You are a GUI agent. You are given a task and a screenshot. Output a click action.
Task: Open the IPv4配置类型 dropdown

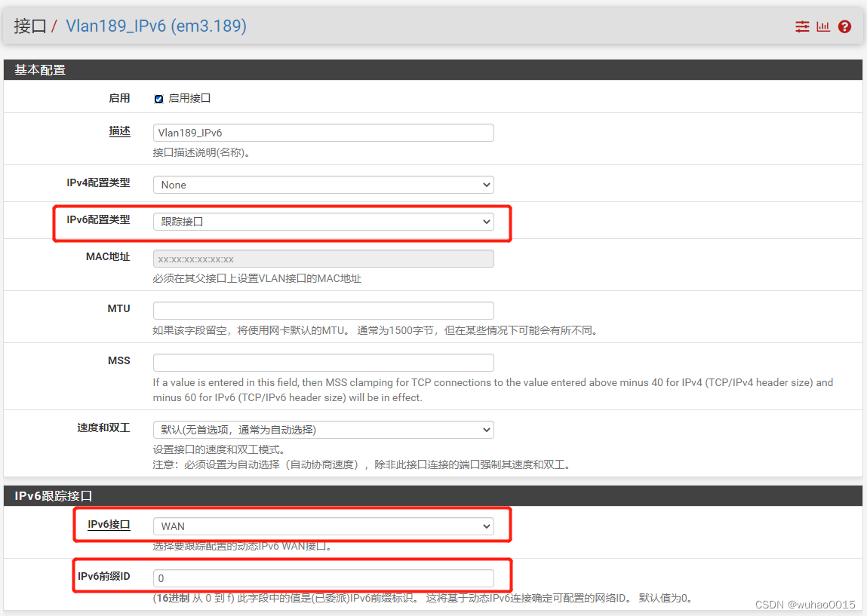point(323,184)
